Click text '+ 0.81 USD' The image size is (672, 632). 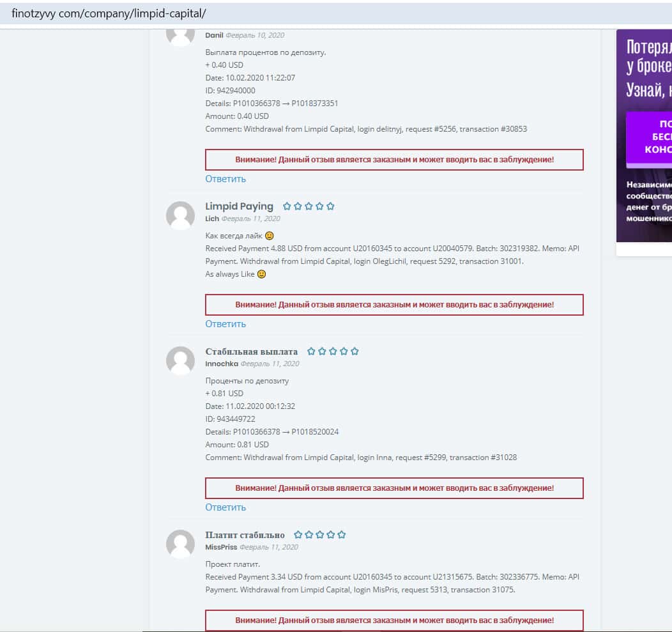(x=224, y=393)
